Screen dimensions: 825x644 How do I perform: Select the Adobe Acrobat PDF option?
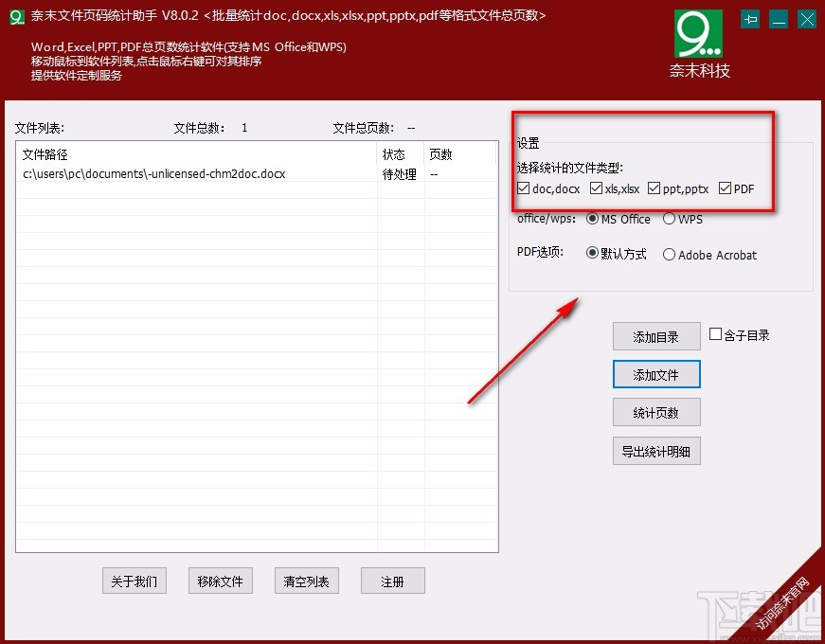[x=669, y=255]
